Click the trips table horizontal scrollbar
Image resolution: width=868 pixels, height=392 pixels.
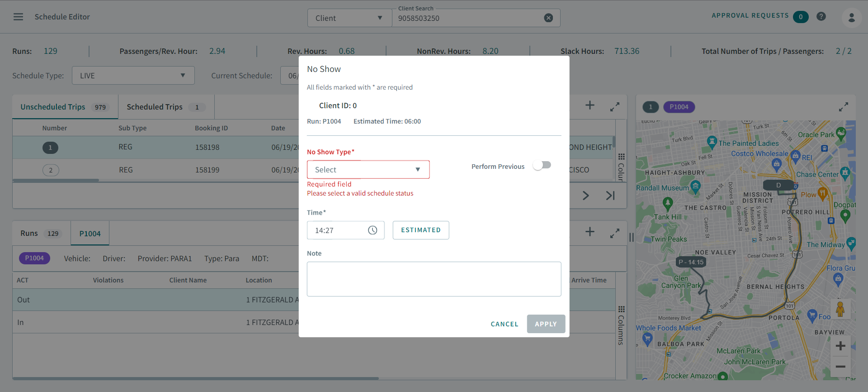pyautogui.click(x=56, y=180)
